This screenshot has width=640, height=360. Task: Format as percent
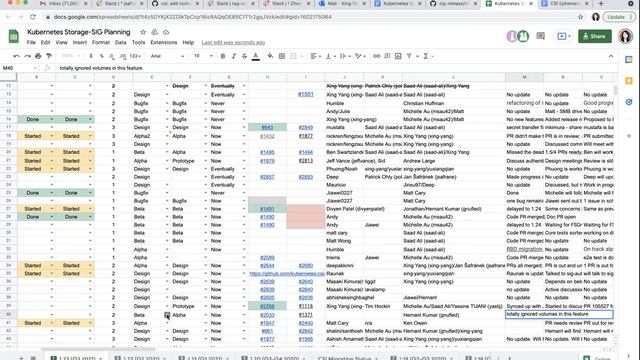101,56
